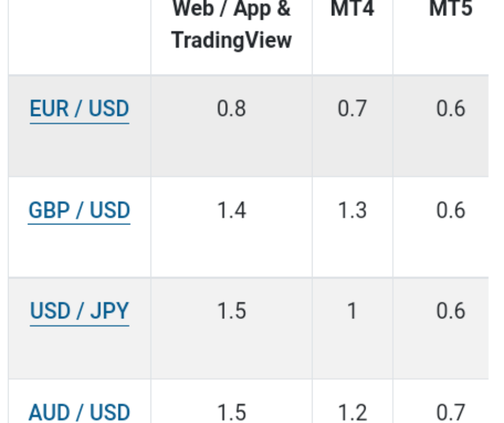Select the EUR / USD Web spread 0.8

pyautogui.click(x=231, y=109)
